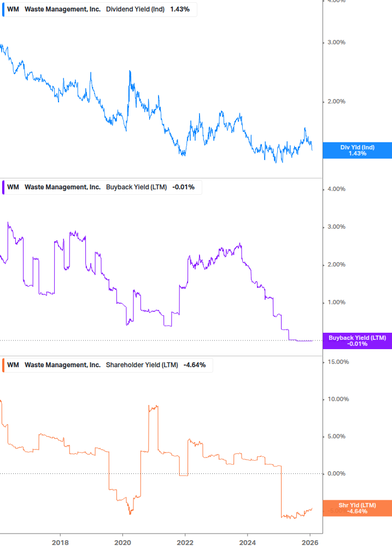Click the 2020 label on the time axis
The height and width of the screenshot is (550, 392).
coord(122,541)
